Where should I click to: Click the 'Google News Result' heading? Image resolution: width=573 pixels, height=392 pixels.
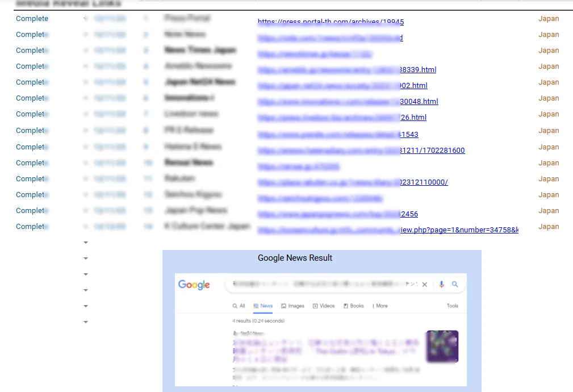pyautogui.click(x=295, y=258)
